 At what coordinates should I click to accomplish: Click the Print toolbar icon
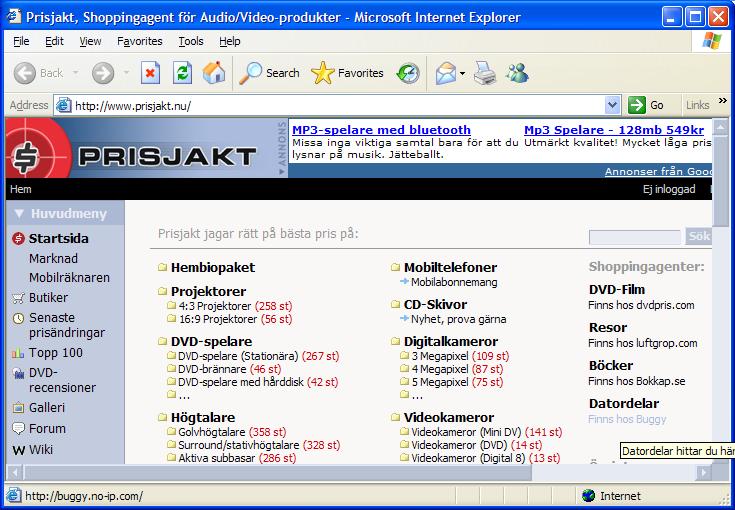(485, 73)
